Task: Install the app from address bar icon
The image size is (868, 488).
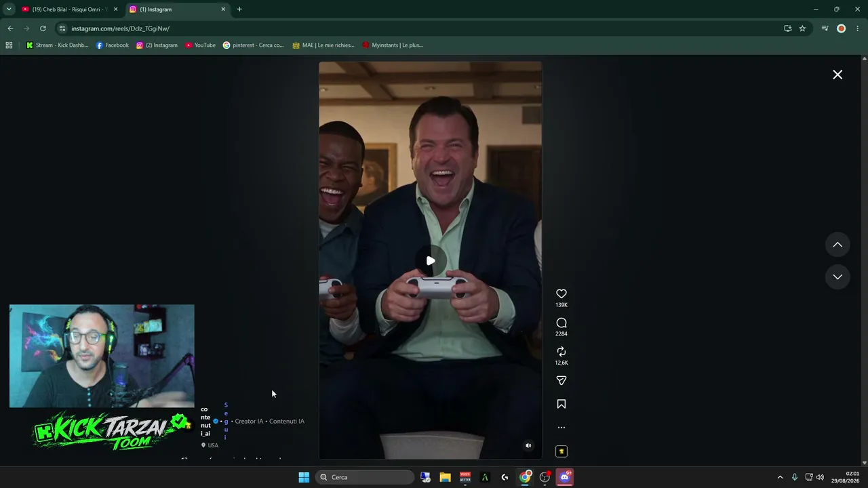Action: tap(787, 28)
